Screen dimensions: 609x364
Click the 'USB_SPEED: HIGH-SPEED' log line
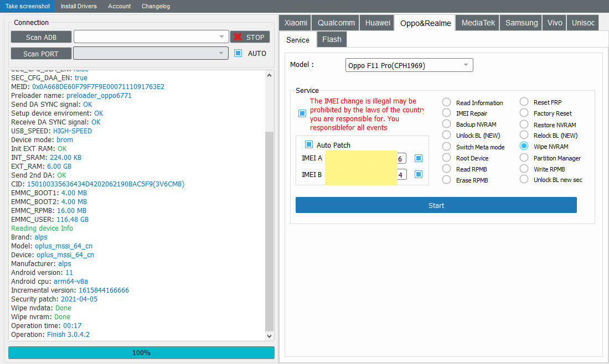[x=51, y=131]
